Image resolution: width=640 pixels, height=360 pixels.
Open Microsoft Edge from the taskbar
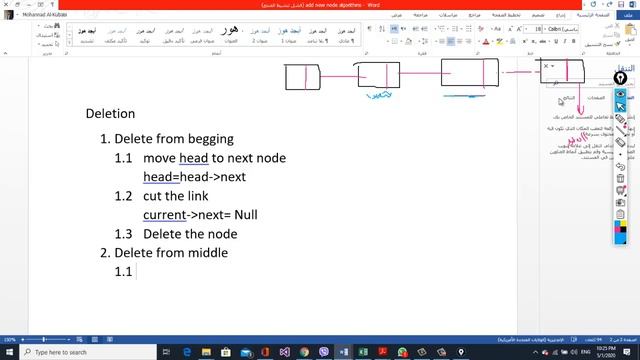click(x=187, y=352)
